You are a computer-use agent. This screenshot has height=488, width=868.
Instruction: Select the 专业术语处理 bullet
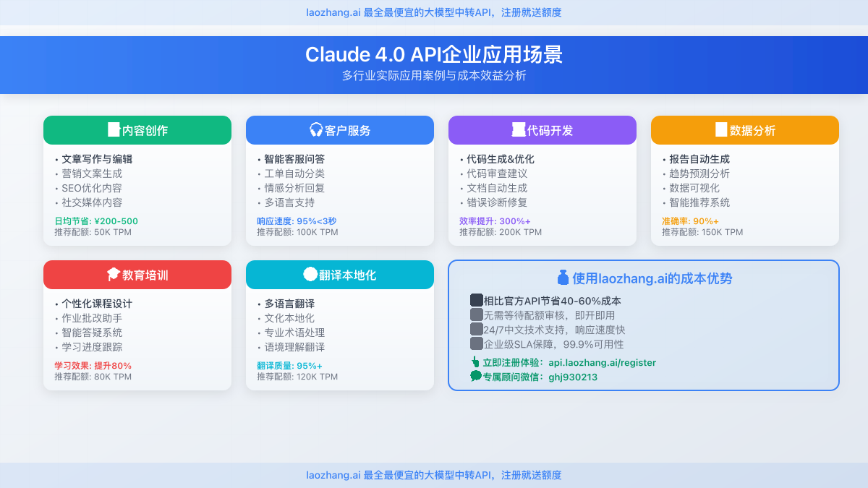coord(291,333)
